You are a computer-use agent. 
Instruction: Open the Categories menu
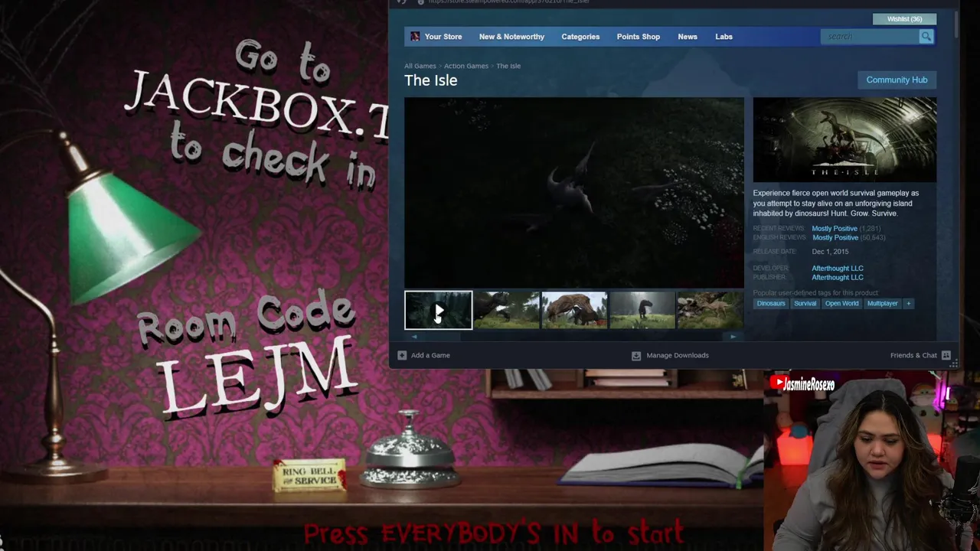point(580,37)
